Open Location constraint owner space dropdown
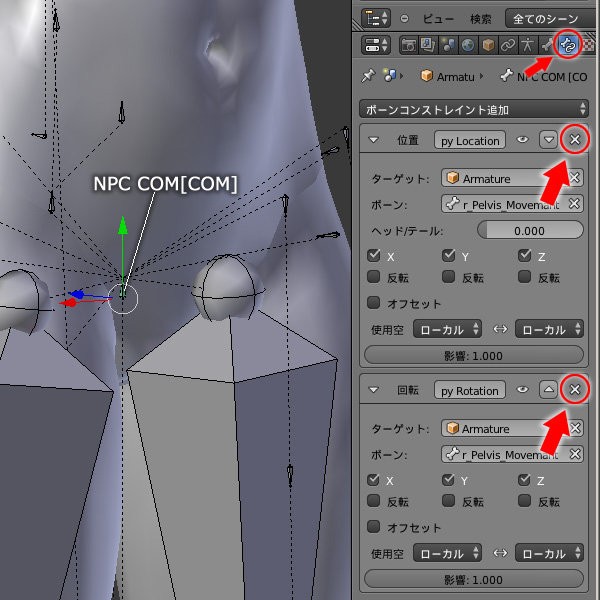The height and width of the screenshot is (600, 600). [x=549, y=329]
